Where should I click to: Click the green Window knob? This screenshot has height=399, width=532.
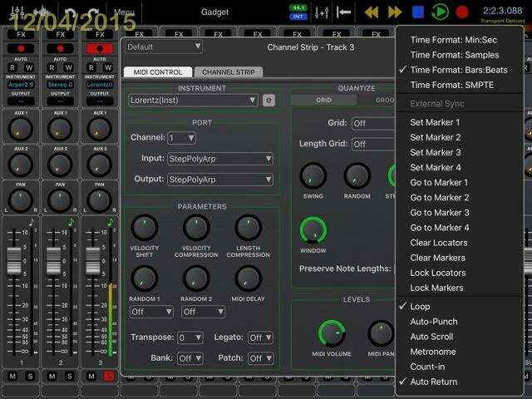313,230
